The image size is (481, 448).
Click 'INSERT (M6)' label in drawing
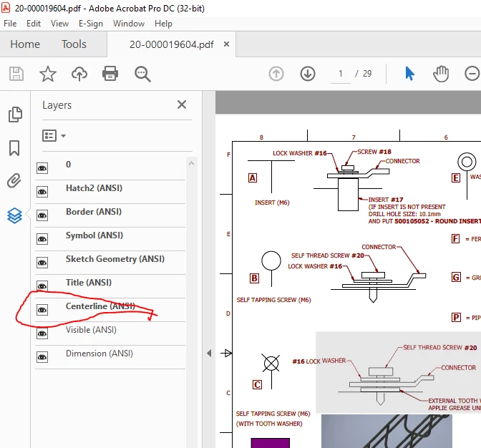[x=272, y=203]
